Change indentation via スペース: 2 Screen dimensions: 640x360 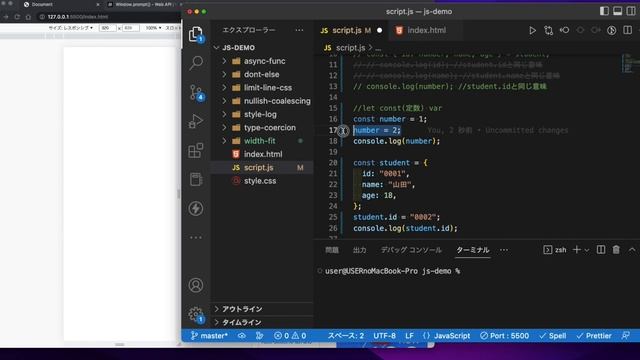[x=345, y=336]
